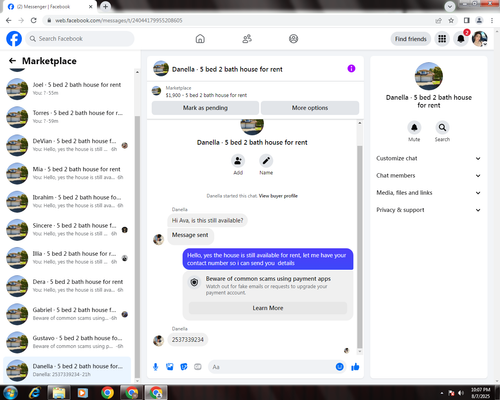
Task: Click the Aa message input box
Action: [x=271, y=367]
